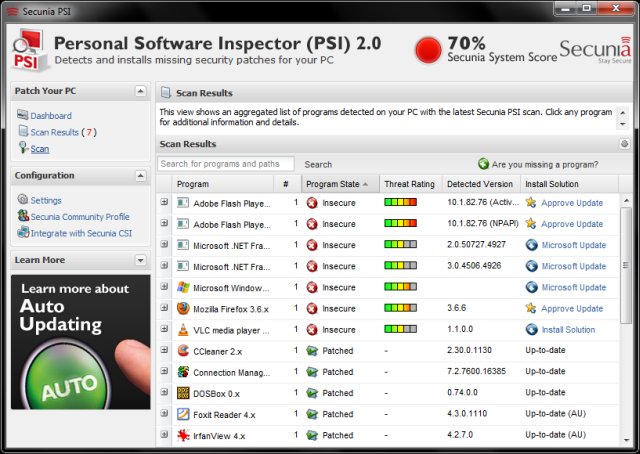Click threat rating bar of Microsoft Windows row
This screenshot has height=454, width=640.
click(400, 287)
